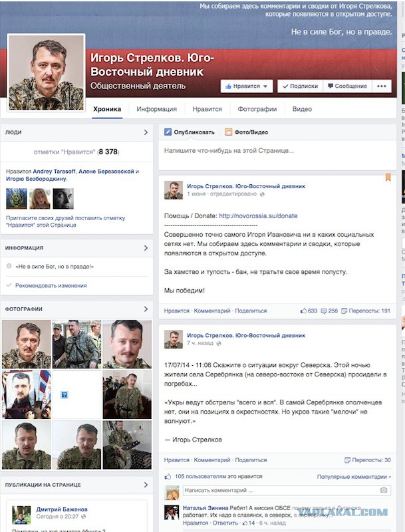Open the three-dots more options button
405x532 pixels.
click(382, 86)
